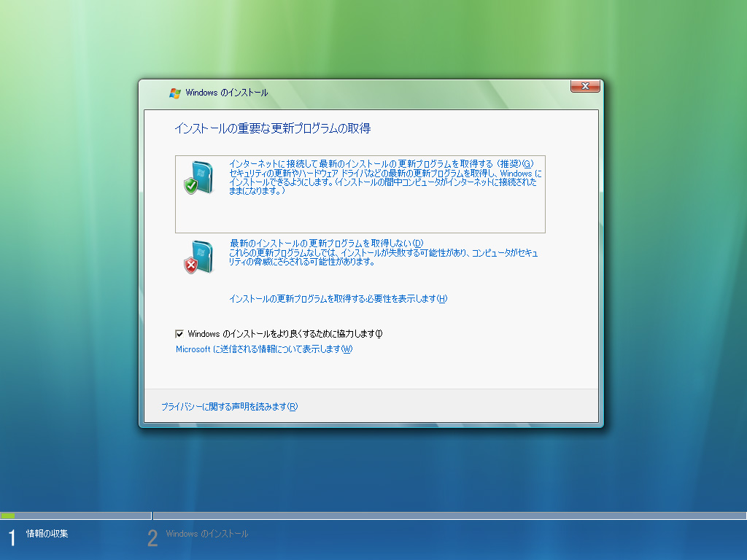The height and width of the screenshot is (560, 747).
Task: Open インストールの更新プログラムを取得する必要性 link
Action: pos(338,298)
